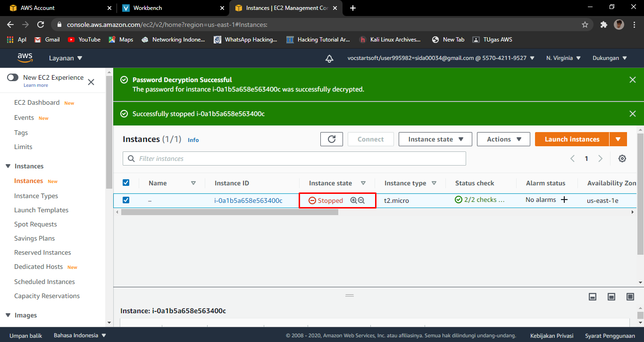Refresh the instances list
Image resolution: width=644 pixels, height=342 pixels.
pyautogui.click(x=332, y=139)
